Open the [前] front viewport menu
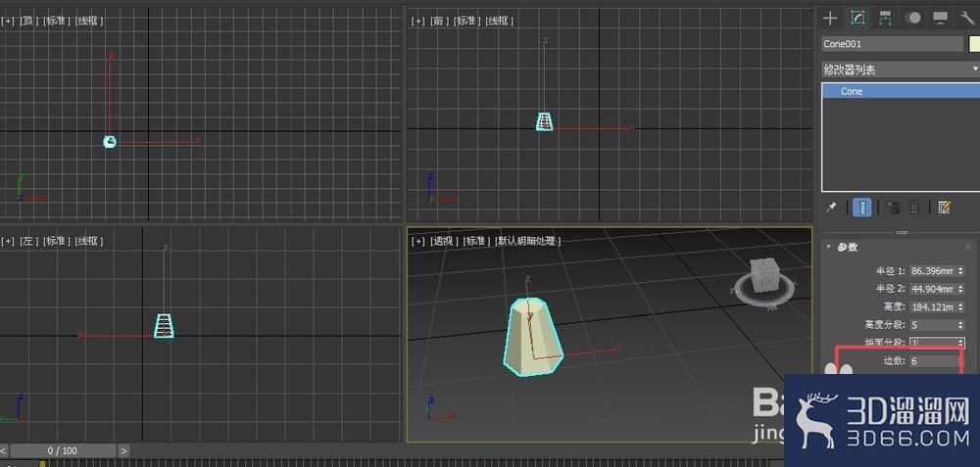980x467 pixels. (x=439, y=21)
